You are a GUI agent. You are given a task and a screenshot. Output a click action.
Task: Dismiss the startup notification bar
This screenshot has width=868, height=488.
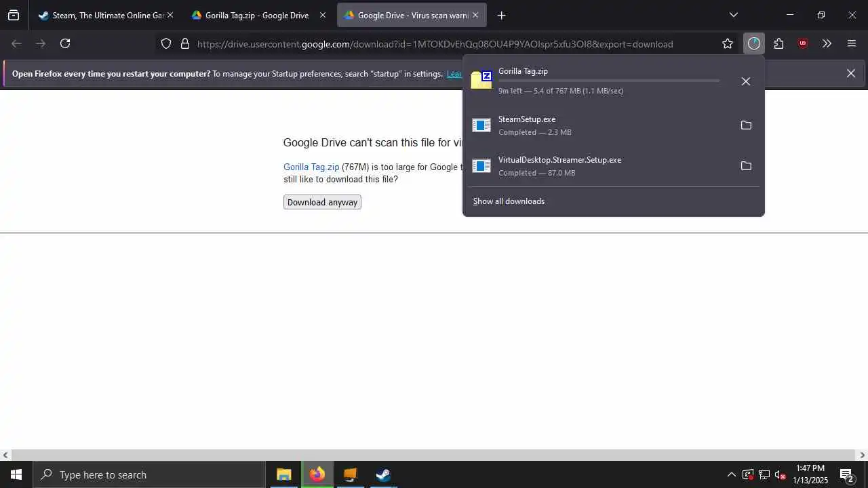click(x=850, y=73)
